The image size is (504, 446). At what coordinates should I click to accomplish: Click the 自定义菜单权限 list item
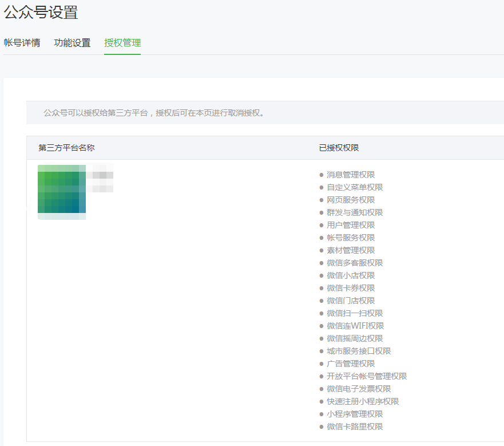point(355,187)
